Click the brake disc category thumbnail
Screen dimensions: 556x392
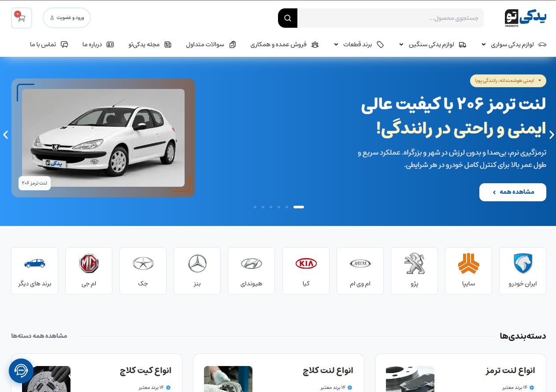tap(410, 379)
